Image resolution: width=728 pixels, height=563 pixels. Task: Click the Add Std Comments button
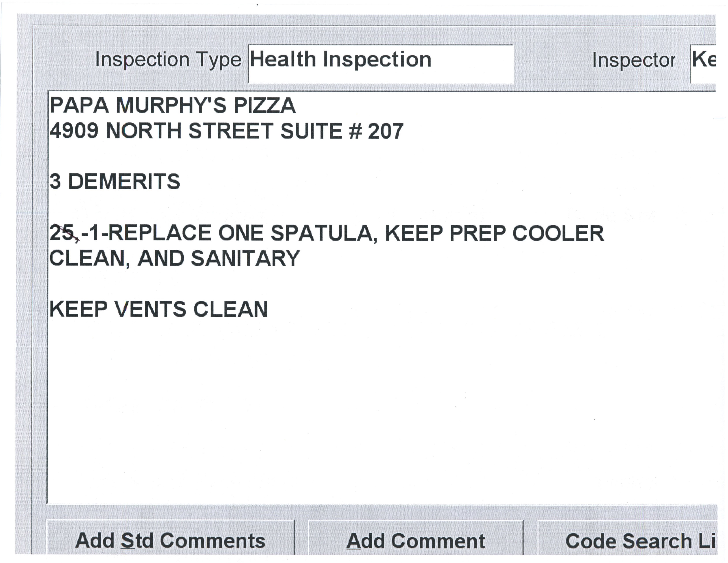[x=170, y=541]
